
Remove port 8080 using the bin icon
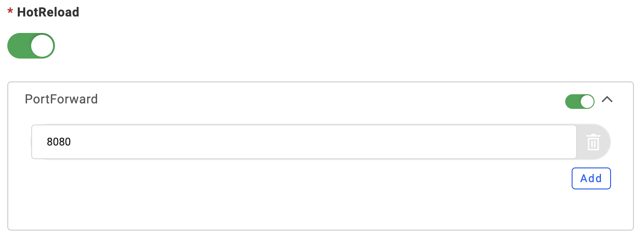click(593, 142)
